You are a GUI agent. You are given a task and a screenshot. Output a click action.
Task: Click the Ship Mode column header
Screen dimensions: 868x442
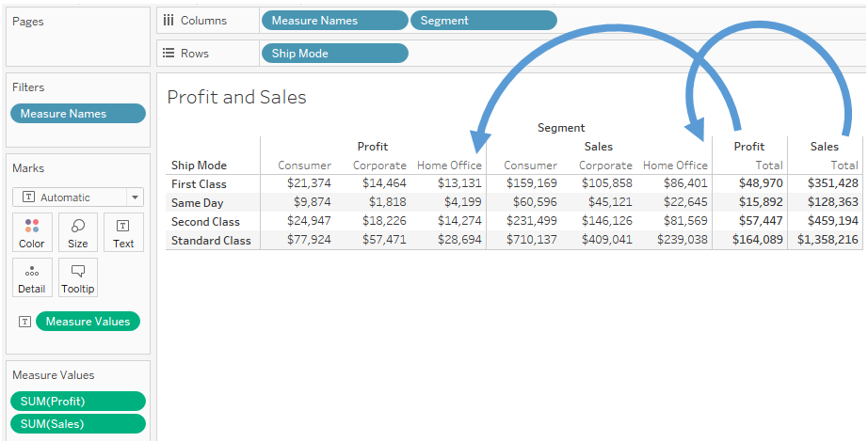click(199, 166)
